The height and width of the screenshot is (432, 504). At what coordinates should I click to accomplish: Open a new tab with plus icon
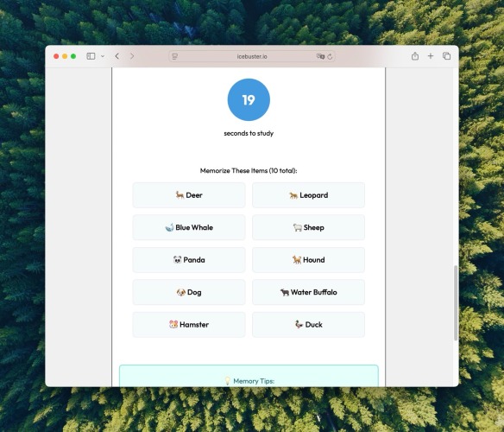[431, 56]
